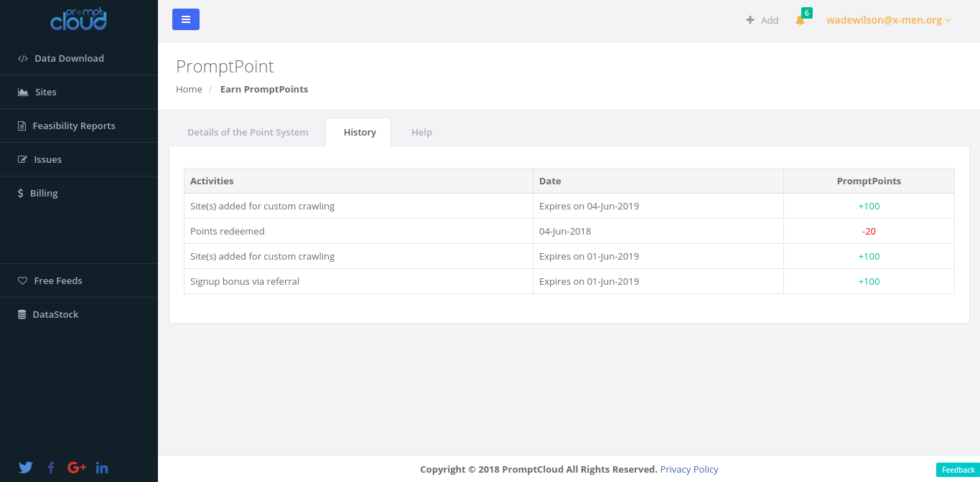
Task: Go to Sites in sidebar
Action: [x=79, y=93]
